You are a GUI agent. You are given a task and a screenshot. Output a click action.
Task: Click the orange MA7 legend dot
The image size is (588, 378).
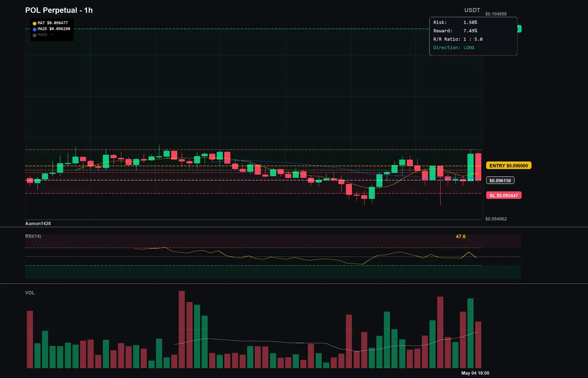34,24
